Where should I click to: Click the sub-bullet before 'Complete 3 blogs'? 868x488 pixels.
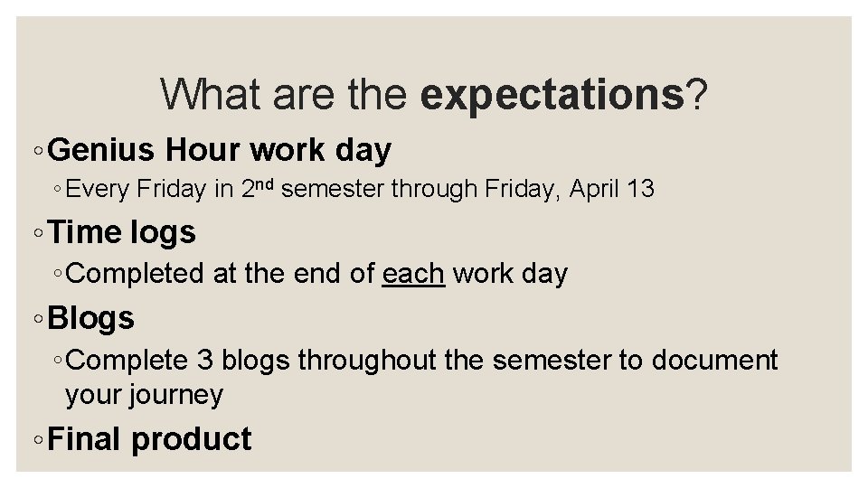[58, 361]
